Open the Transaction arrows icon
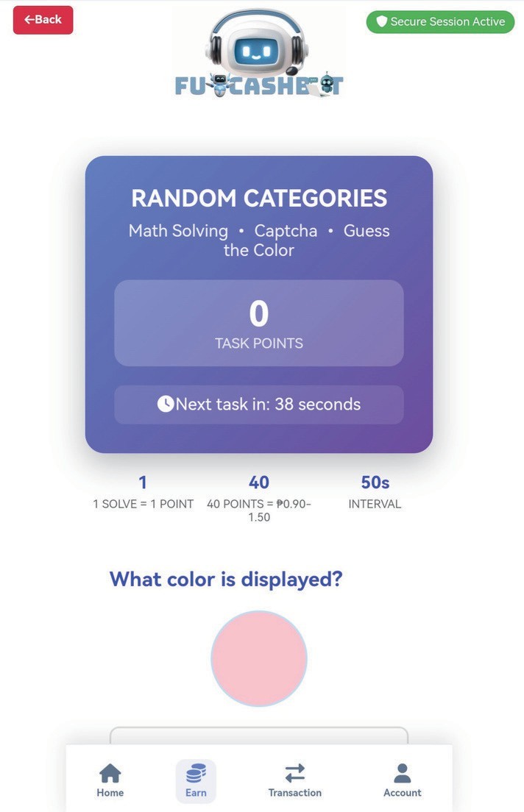This screenshot has height=812, width=524. point(294,773)
